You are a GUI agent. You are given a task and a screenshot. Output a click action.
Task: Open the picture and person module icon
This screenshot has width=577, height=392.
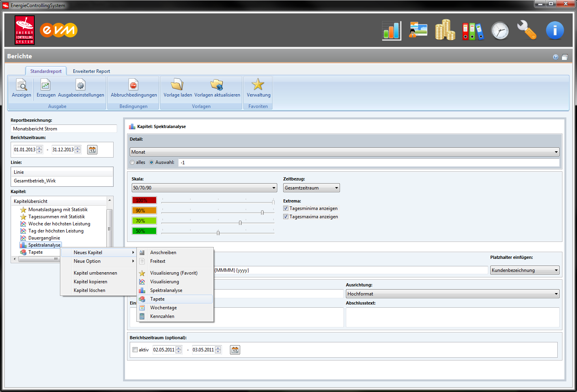[418, 30]
